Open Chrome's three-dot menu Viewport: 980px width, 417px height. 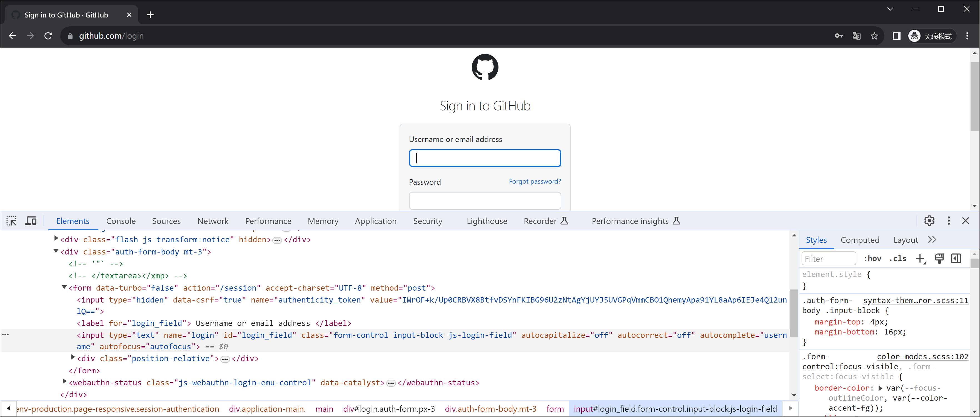click(967, 36)
